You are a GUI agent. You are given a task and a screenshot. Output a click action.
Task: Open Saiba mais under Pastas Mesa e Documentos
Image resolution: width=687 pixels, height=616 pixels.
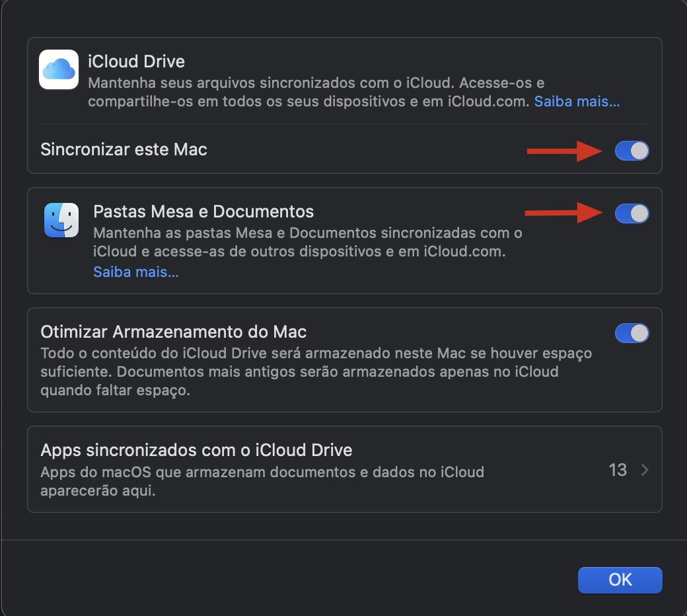(x=135, y=271)
